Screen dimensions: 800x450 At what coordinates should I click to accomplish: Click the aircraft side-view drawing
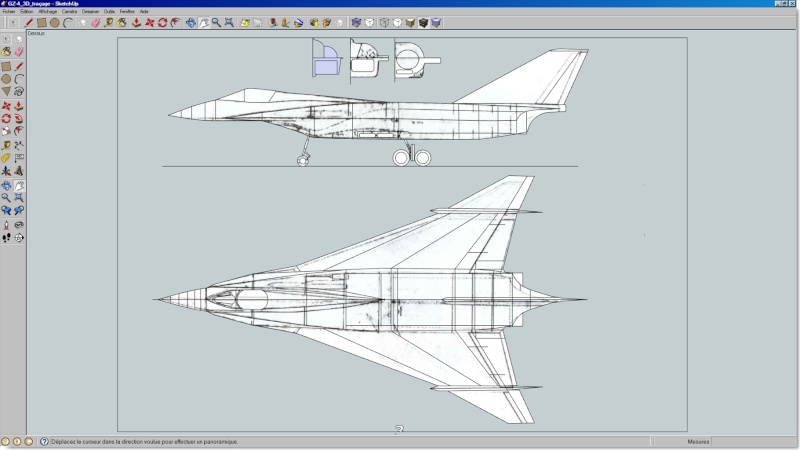379,107
